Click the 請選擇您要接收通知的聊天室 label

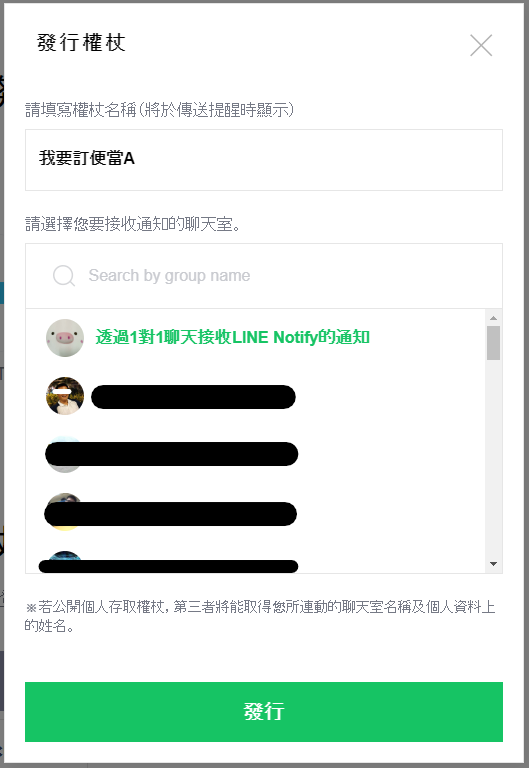pos(133,224)
